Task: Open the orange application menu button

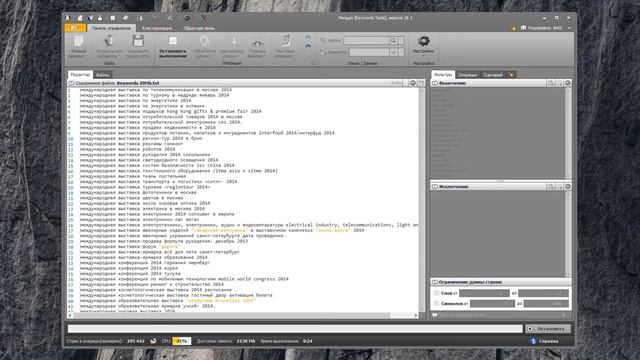Action: [75, 28]
